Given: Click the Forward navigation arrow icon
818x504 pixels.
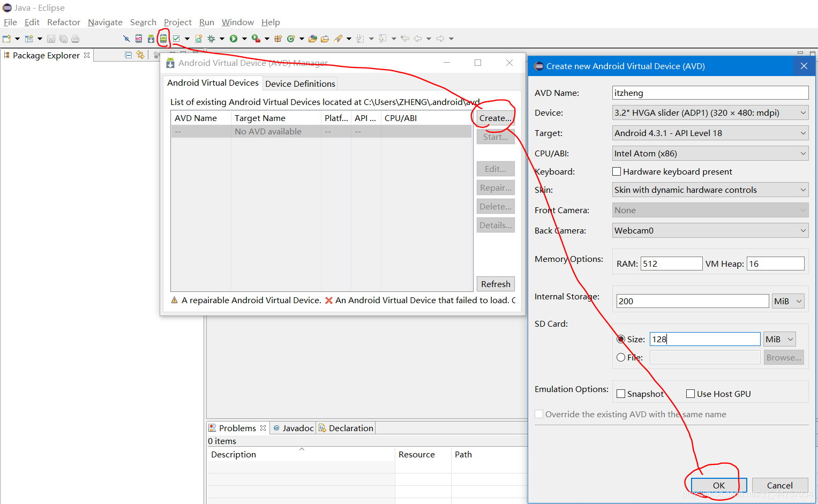Looking at the screenshot, I should (x=440, y=39).
